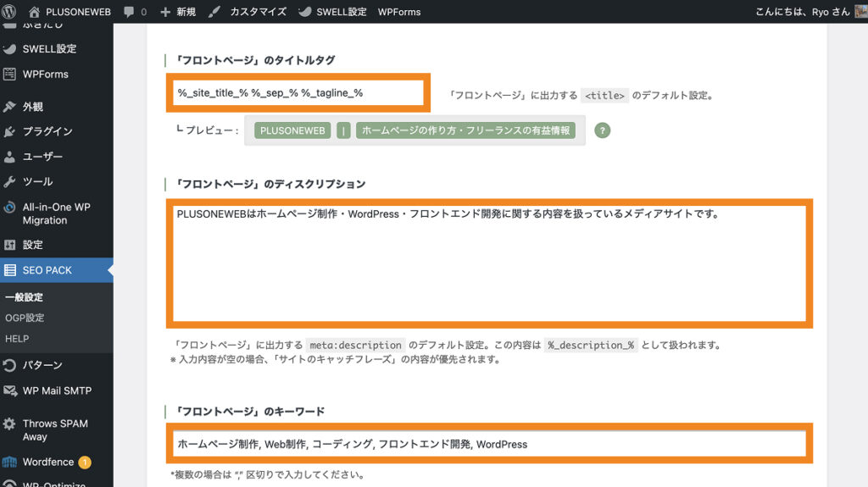868x487 pixels.
Task: Select the HELP submenu item
Action: pos(17,339)
